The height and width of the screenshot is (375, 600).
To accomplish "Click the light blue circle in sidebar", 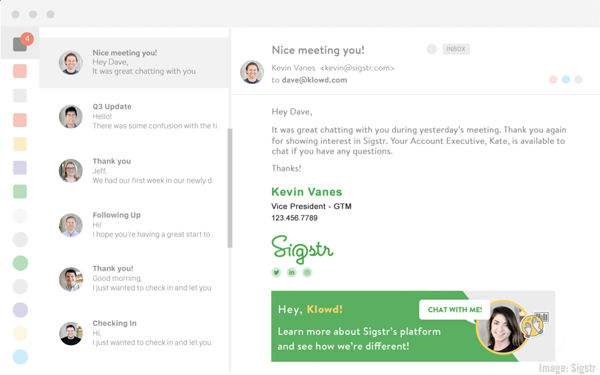I will click(x=20, y=357).
